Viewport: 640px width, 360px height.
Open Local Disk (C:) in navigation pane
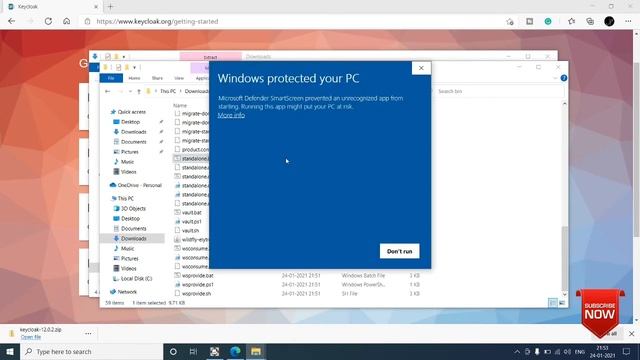(136, 278)
